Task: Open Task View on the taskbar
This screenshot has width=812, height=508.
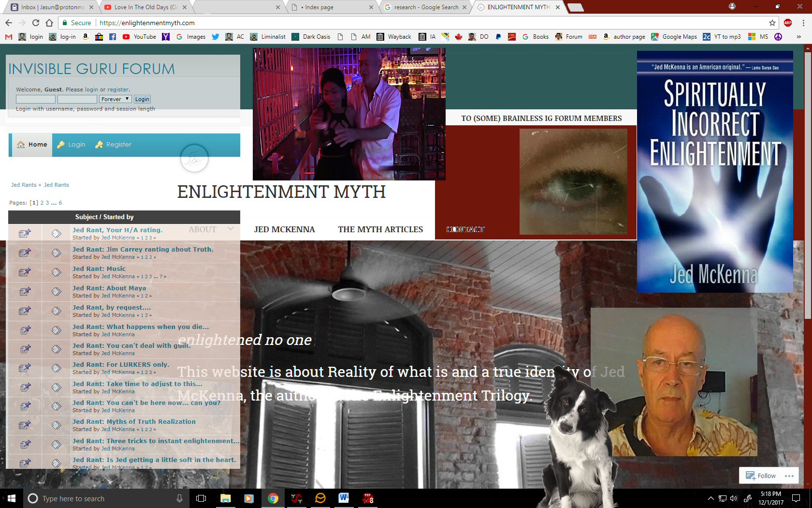Action: pos(201,498)
